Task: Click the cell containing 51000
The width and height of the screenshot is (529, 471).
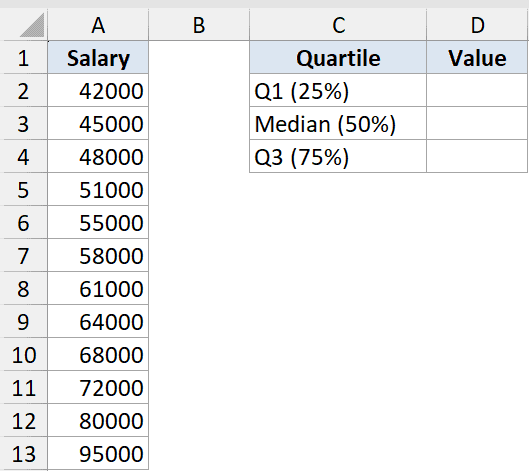Action: (x=98, y=190)
